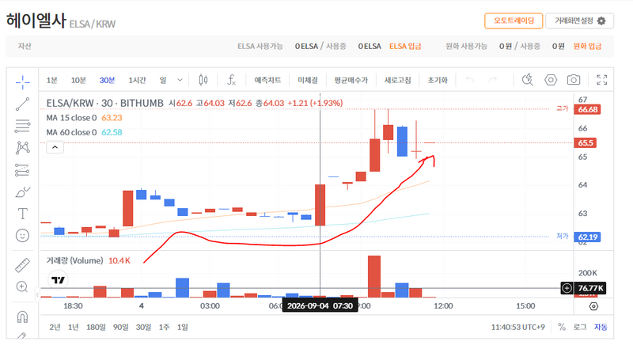Show 평균매수가 average buy price

[x=351, y=80]
